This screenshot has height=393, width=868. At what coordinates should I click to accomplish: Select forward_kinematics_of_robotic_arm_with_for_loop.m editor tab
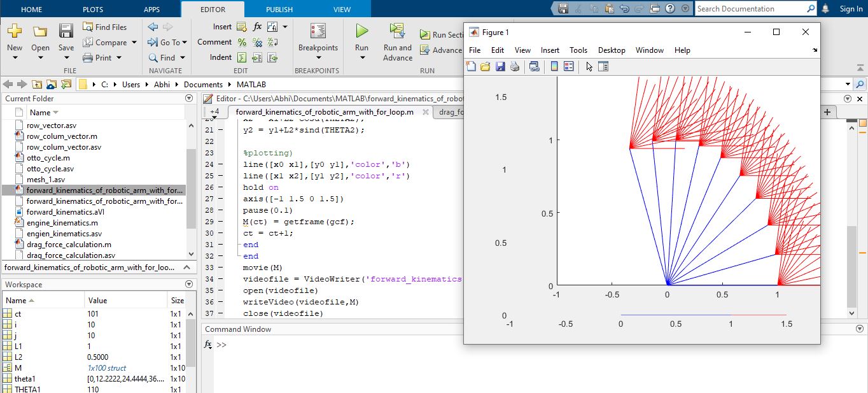click(325, 111)
